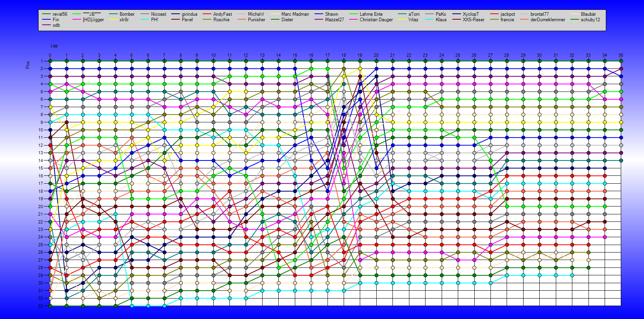Select [HD]Jigger in the legend
The image size is (644, 319).
point(89,20)
